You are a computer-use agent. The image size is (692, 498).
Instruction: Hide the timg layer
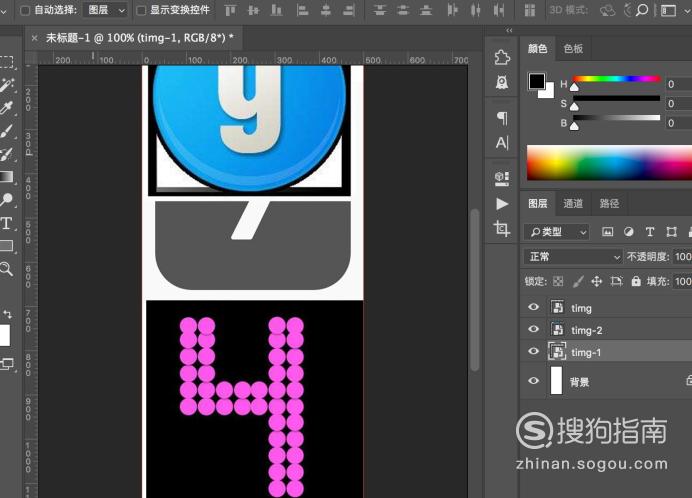[x=533, y=307]
